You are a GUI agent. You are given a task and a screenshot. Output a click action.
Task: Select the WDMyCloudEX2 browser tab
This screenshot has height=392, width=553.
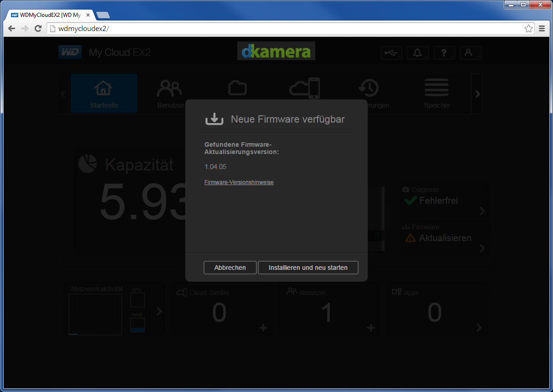pyautogui.click(x=50, y=15)
